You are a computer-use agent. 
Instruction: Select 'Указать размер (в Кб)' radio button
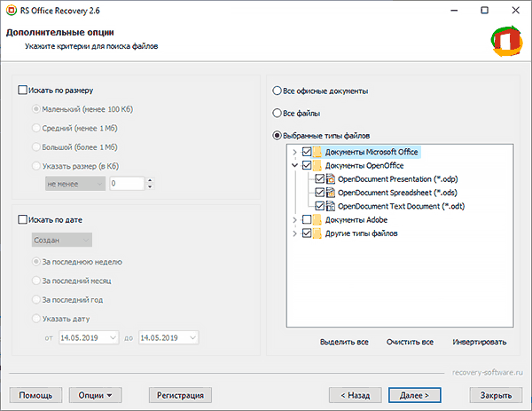click(36, 166)
